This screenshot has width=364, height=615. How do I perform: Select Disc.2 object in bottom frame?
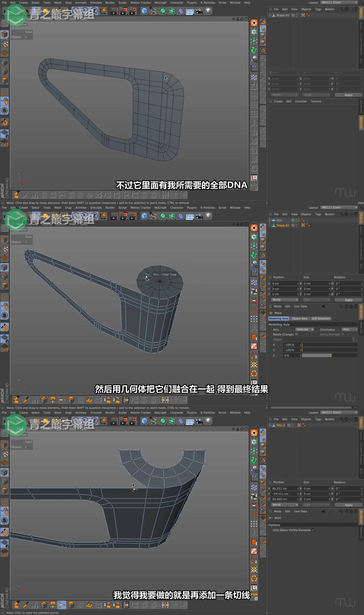[x=280, y=425]
